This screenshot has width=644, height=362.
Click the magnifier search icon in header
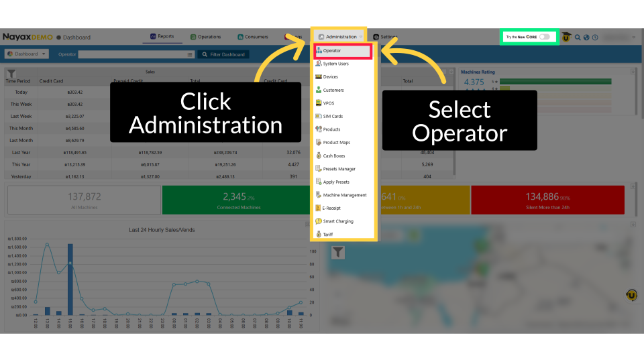[578, 38]
